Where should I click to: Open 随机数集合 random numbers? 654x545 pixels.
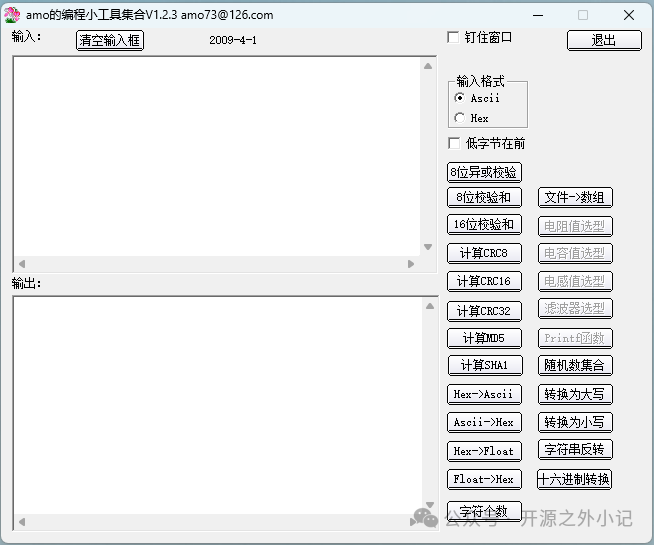575,366
